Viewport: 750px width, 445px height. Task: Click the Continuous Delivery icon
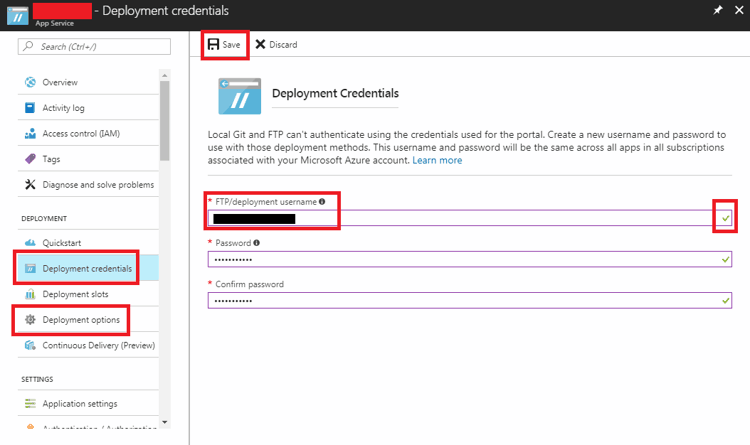30,345
